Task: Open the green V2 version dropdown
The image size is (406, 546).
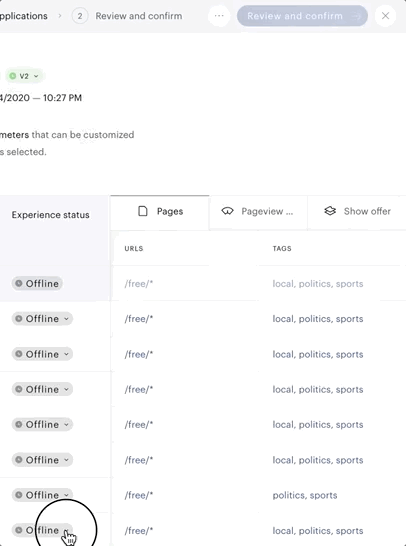Action: (x=24, y=76)
